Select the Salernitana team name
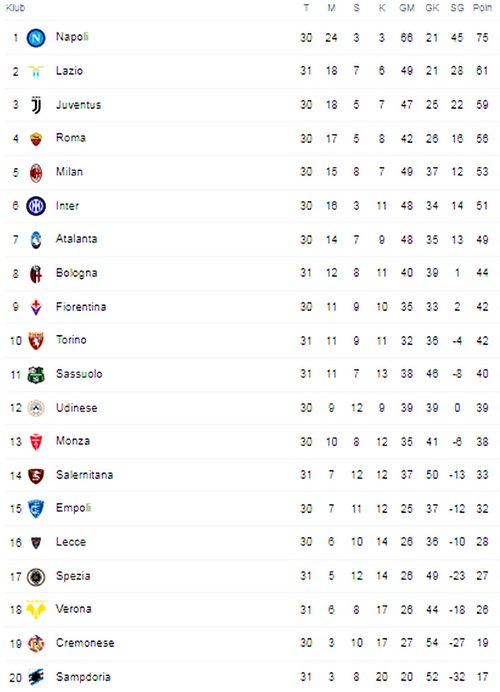This screenshot has width=500, height=692. pos(84,475)
